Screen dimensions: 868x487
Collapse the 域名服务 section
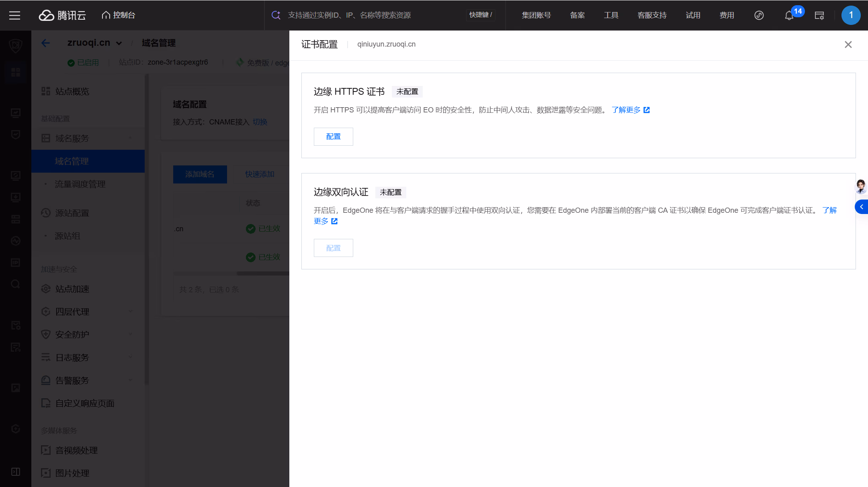(131, 138)
